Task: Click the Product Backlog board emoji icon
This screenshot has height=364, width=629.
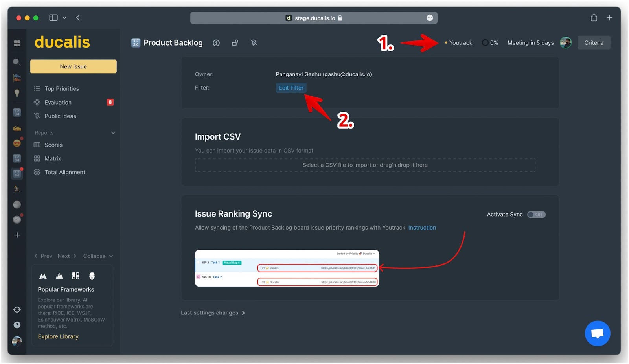Action: coord(136,42)
